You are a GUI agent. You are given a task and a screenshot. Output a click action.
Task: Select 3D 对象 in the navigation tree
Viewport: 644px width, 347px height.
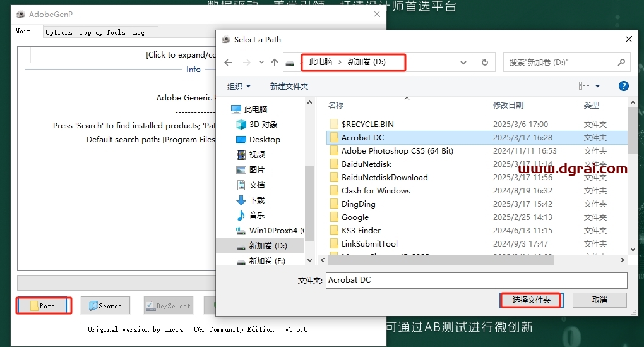pos(263,124)
